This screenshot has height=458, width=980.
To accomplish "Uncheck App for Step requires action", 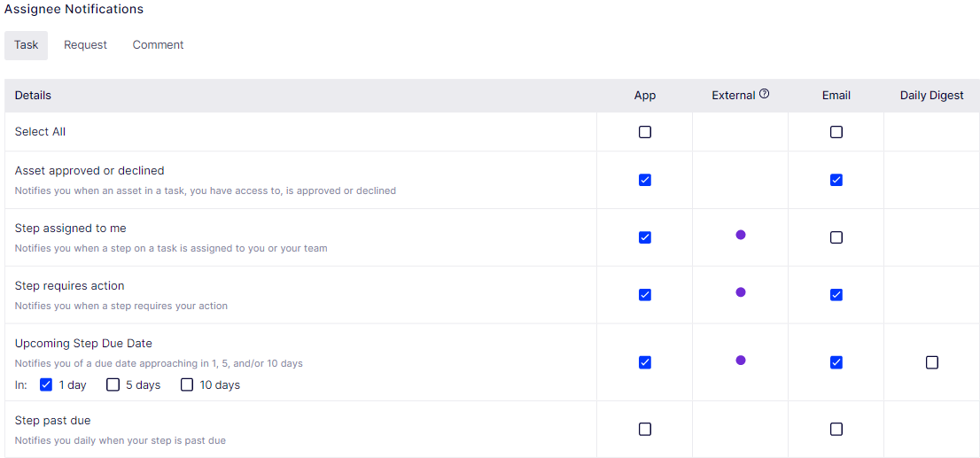I will (645, 294).
